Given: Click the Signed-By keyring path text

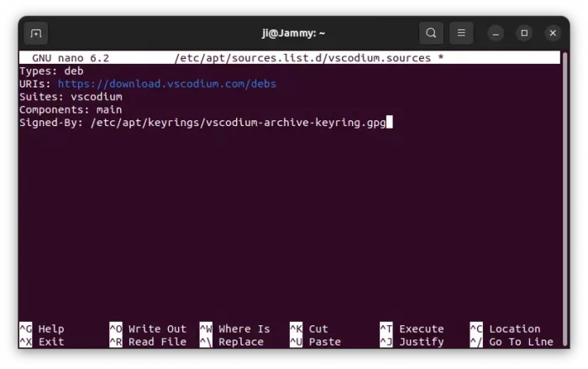Looking at the screenshot, I should click(x=239, y=122).
